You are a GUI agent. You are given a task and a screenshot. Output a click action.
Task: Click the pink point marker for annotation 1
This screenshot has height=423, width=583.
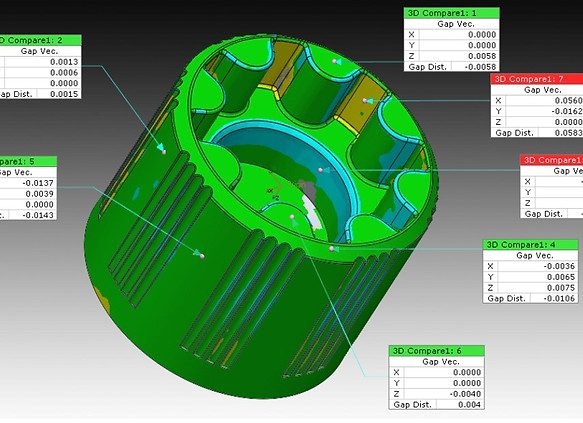coord(334,61)
